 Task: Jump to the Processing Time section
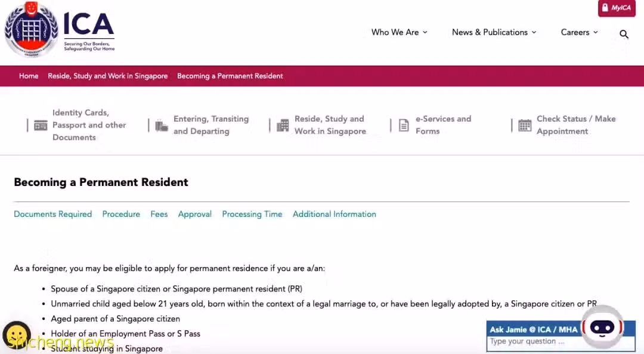click(252, 214)
